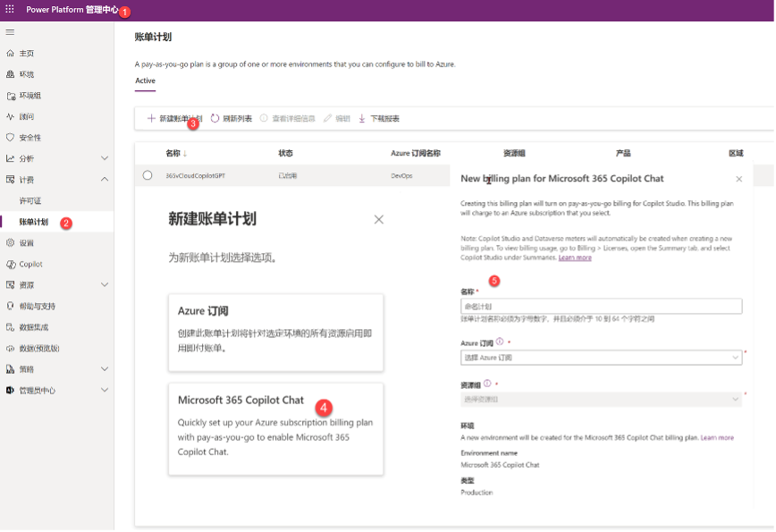Image resolution: width=776 pixels, height=532 pixels.
Task: Close the New billing plan panel
Action: point(738,179)
